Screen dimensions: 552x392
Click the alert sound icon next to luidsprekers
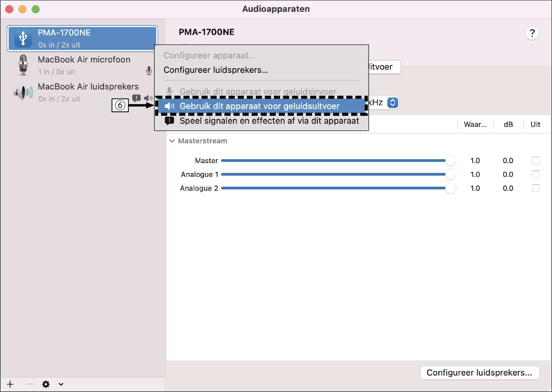point(136,98)
